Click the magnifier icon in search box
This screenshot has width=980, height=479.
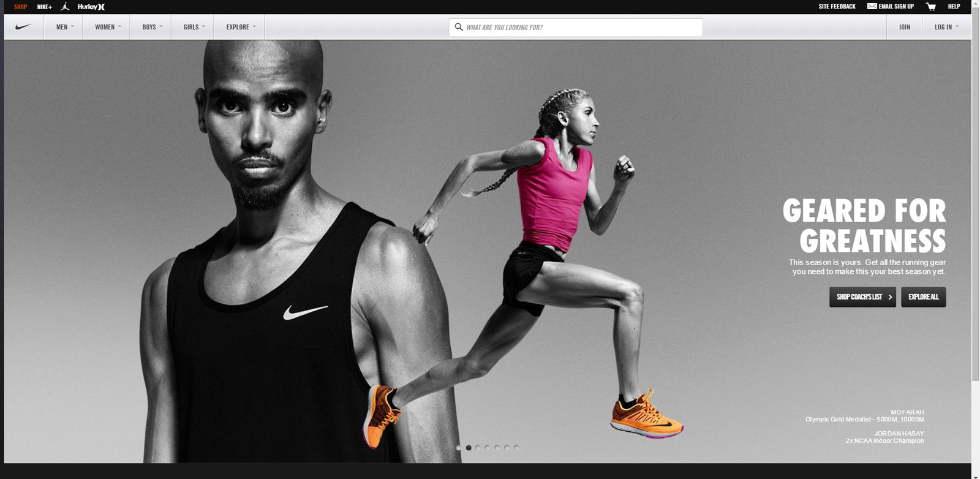pos(459,27)
